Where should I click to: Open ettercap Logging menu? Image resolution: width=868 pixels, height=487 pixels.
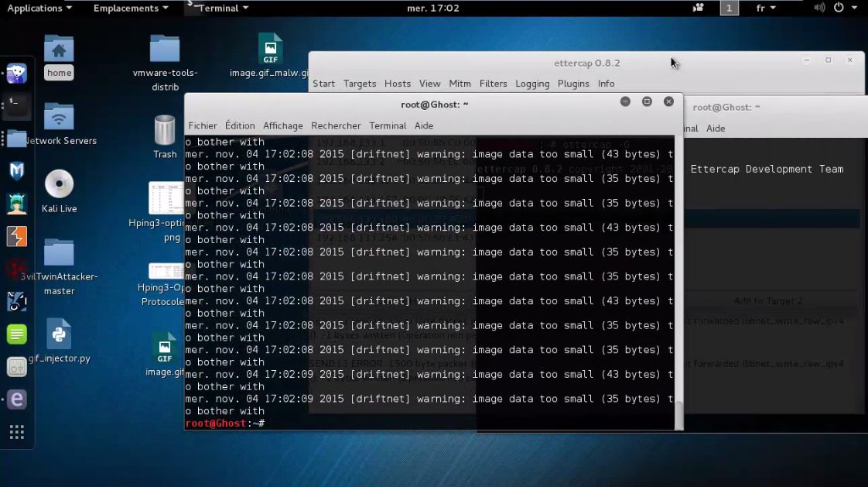pyautogui.click(x=532, y=84)
